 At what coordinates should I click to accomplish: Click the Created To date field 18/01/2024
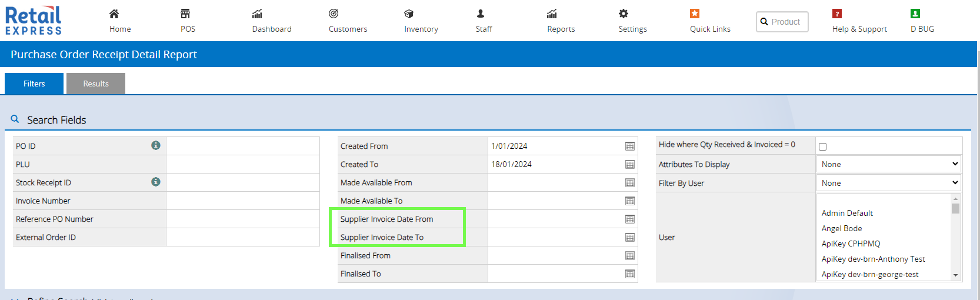tap(555, 164)
